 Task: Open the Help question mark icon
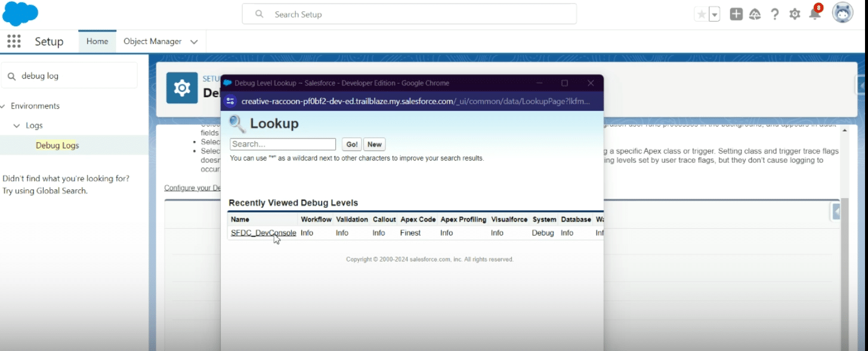775,14
